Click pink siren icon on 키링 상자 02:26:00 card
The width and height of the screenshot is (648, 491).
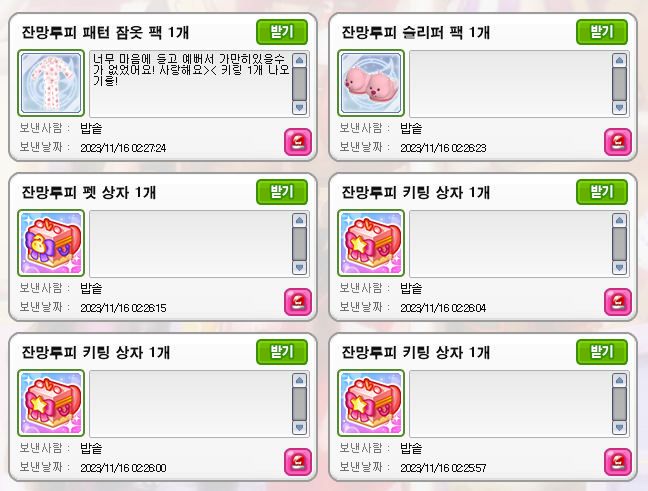click(298, 462)
